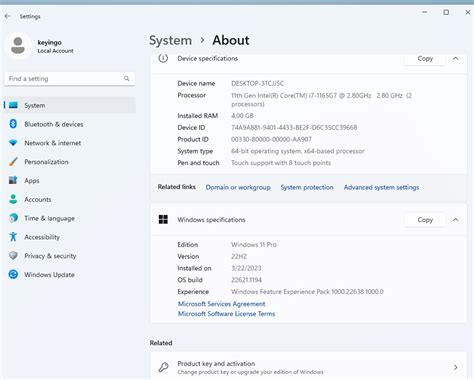Copy the Windows specifications
474x380 pixels.
425,220
